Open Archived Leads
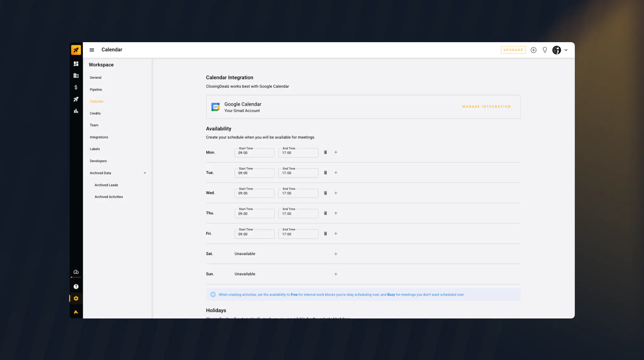 point(106,185)
